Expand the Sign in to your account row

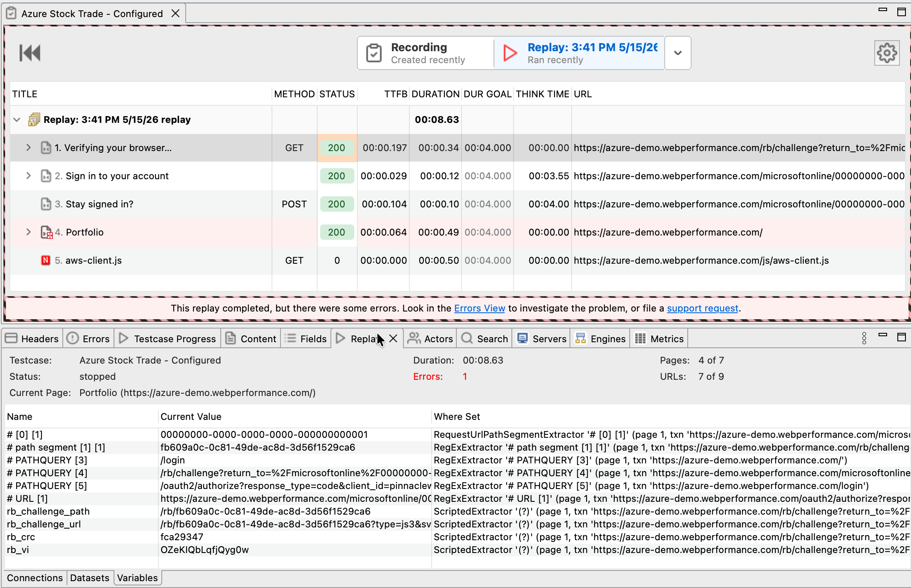[29, 176]
